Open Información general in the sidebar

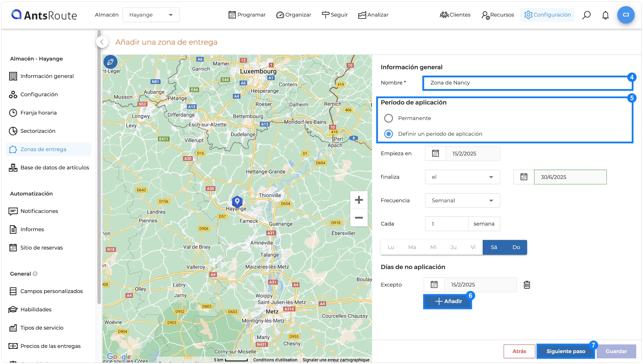point(48,76)
